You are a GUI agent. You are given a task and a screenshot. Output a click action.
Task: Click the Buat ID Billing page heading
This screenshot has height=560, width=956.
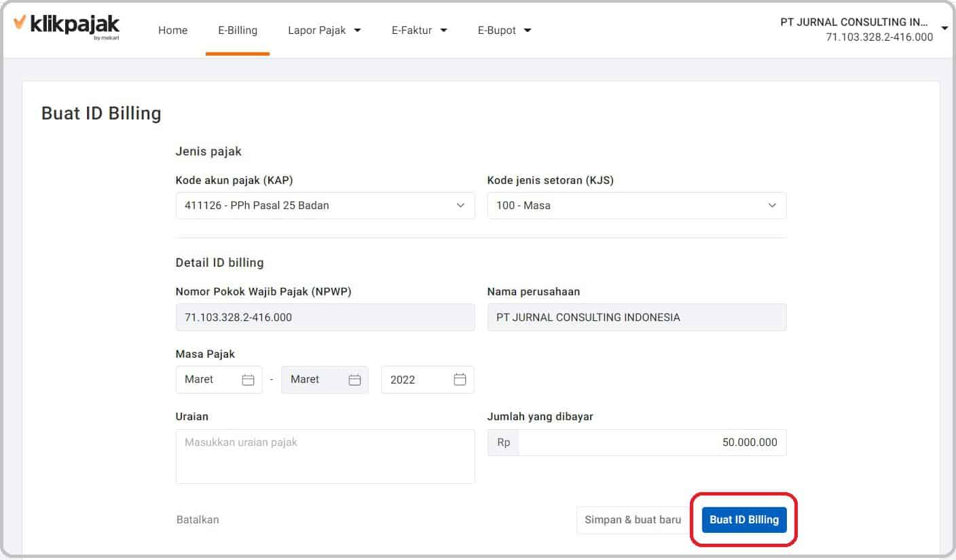pyautogui.click(x=101, y=113)
